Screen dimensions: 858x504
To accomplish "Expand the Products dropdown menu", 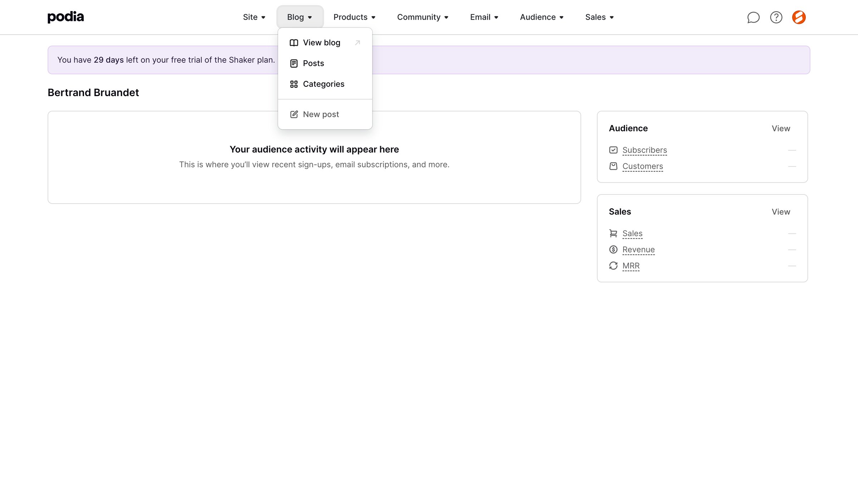I will point(354,17).
